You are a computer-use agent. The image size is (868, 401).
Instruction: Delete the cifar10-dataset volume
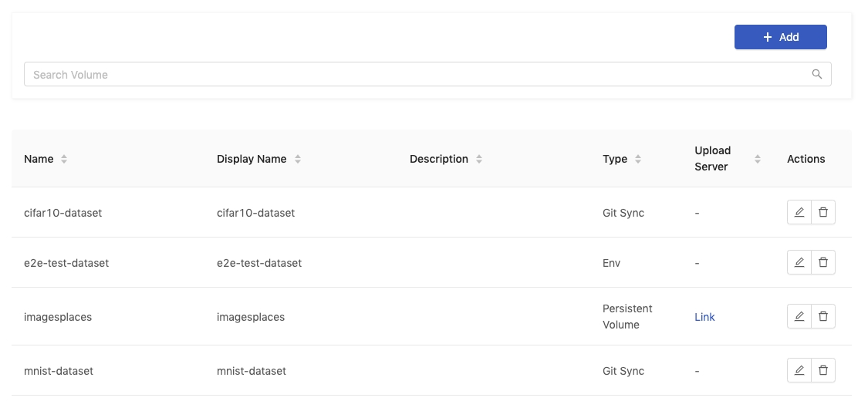(823, 212)
